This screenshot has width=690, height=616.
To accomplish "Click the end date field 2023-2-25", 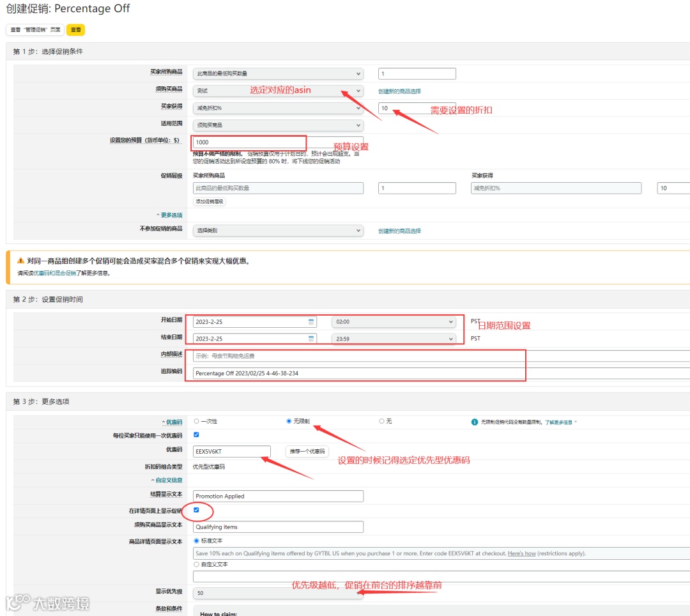I will tap(254, 339).
